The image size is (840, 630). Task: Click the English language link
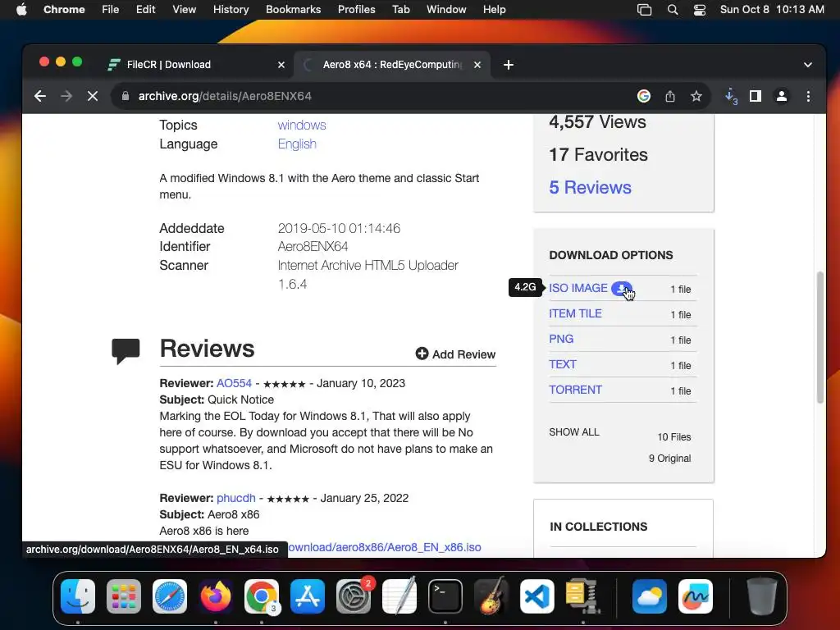point(297,144)
